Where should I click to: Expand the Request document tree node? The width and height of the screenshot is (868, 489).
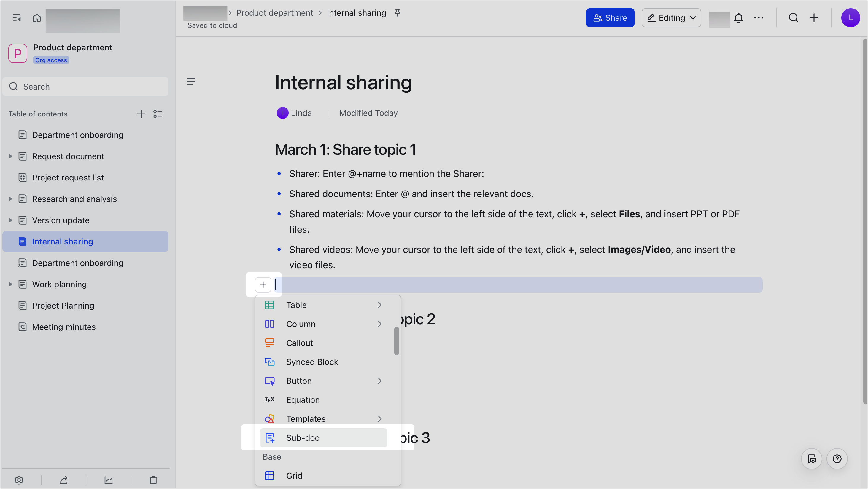pyautogui.click(x=10, y=156)
